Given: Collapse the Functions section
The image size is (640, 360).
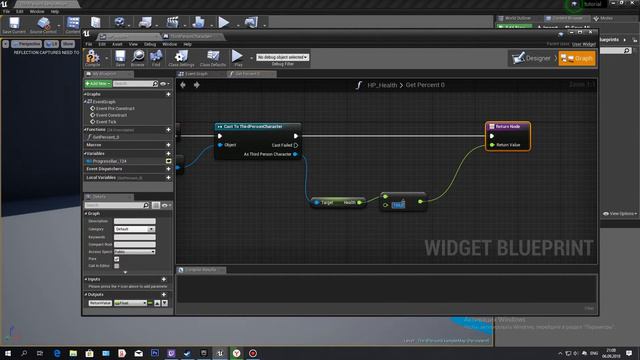Looking at the screenshot, I should pos(85,129).
